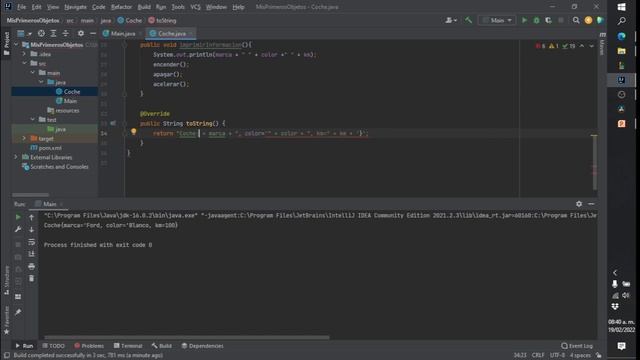Open the Terminal tool window

[128, 346]
